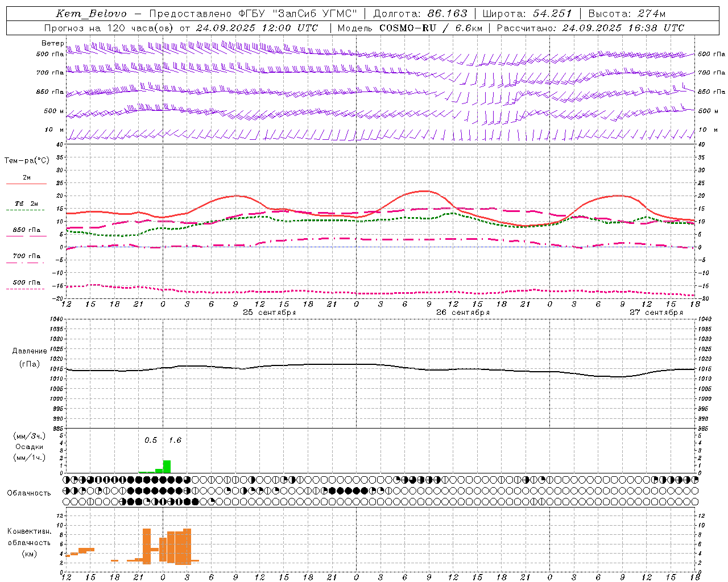Viewport: 728px width, 582px height.
Task: Click the 850 гПа temperature legend entry
Action: [x=27, y=230]
